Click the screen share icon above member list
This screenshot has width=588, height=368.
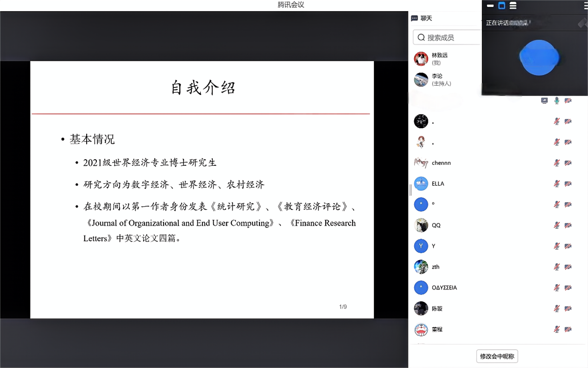click(544, 100)
